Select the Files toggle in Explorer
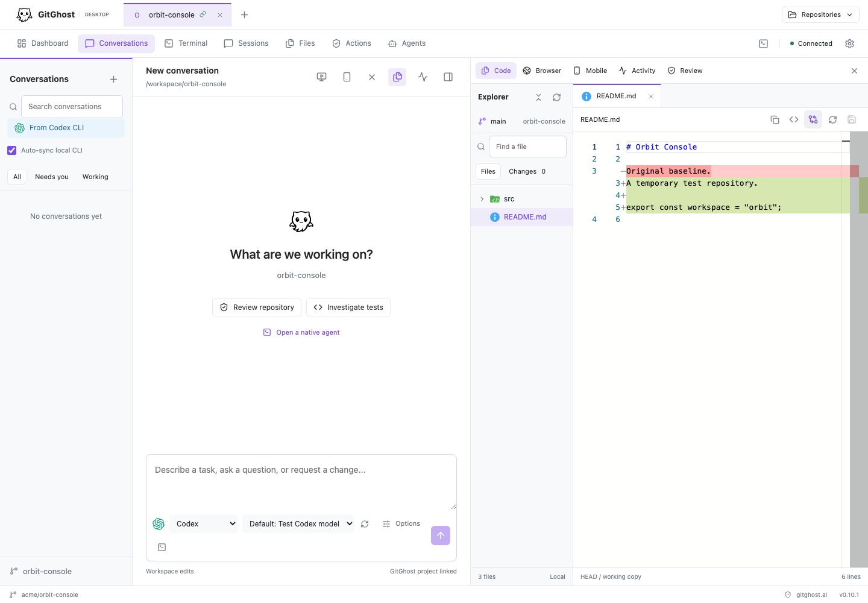The width and height of the screenshot is (868, 603). pos(488,171)
